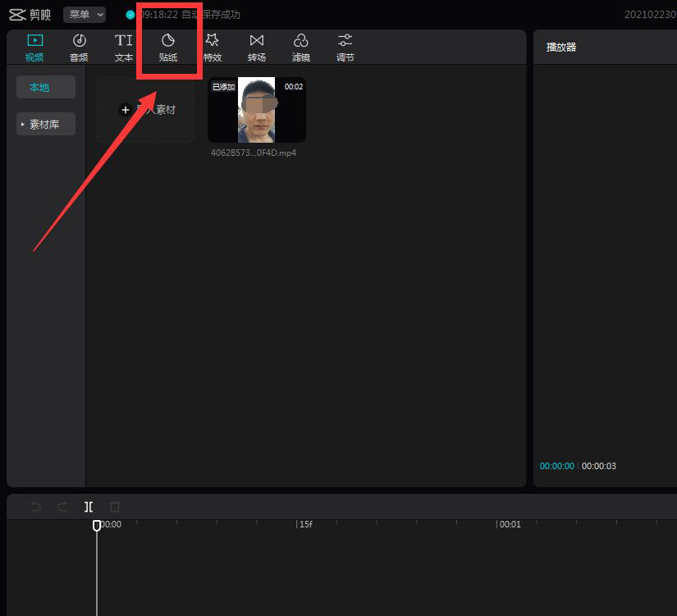677x616 pixels.
Task: Click the delete trash icon in timeline toolbar
Action: click(x=115, y=506)
